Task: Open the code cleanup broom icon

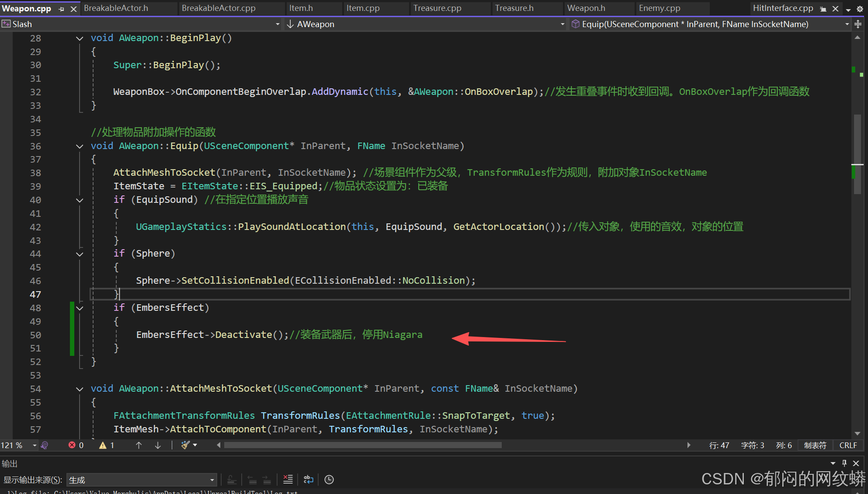Action: pos(185,445)
